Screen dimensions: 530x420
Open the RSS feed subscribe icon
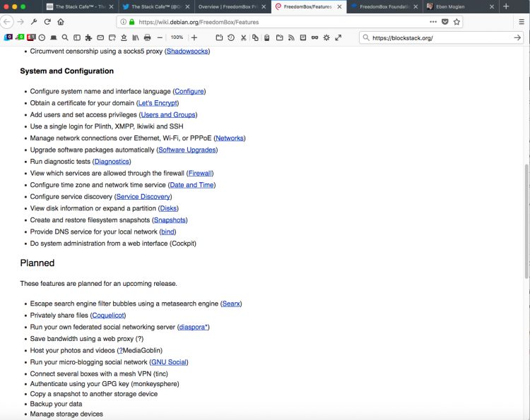click(x=291, y=37)
